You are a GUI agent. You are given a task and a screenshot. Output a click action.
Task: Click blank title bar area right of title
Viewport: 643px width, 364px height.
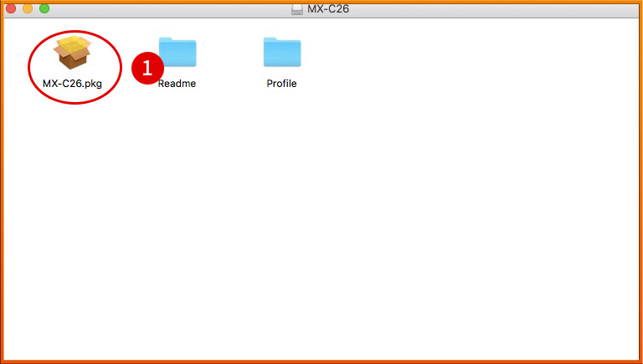click(x=502, y=8)
